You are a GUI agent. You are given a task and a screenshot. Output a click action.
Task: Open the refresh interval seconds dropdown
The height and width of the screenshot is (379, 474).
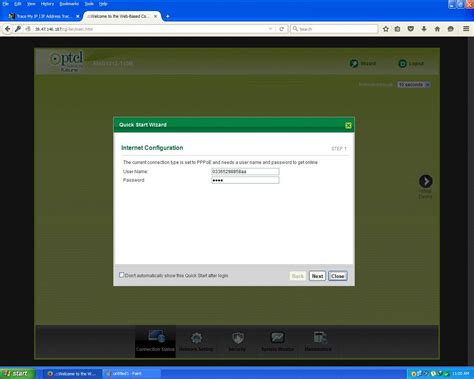pos(414,85)
